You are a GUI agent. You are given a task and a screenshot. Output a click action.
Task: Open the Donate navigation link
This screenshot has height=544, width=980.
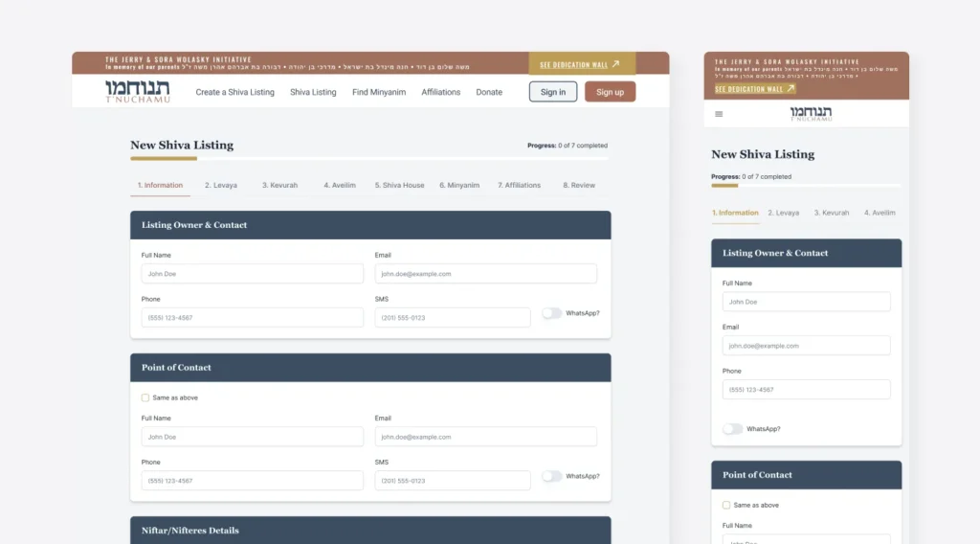click(489, 93)
